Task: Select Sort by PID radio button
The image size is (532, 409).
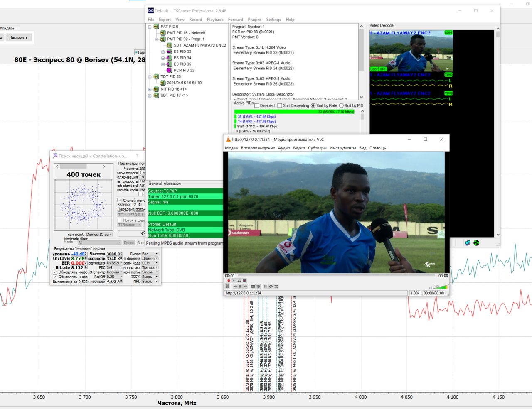Action: point(341,105)
